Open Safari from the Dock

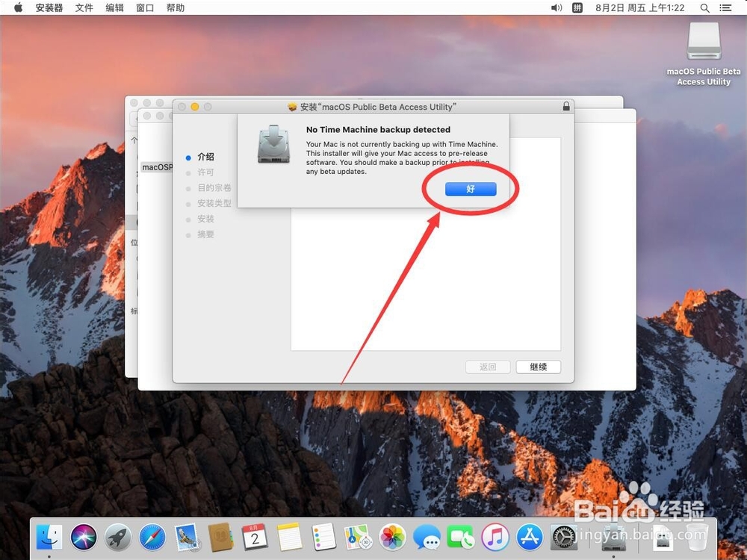152,537
